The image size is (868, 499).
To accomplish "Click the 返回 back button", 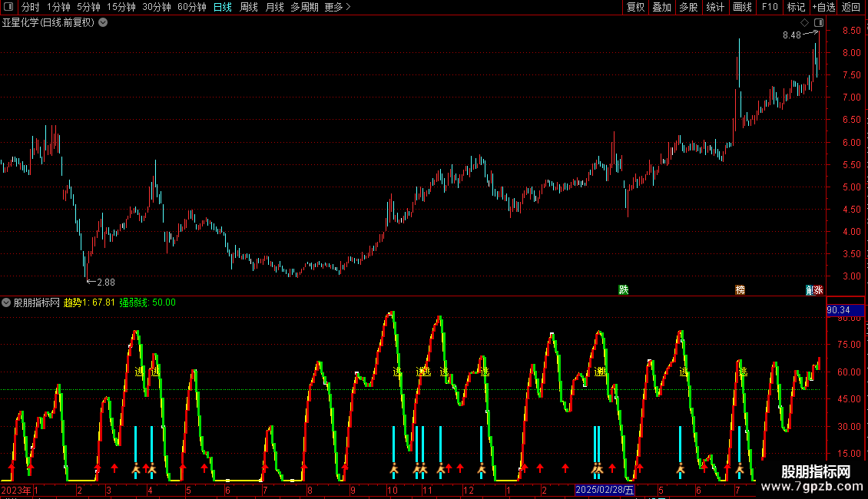I will [851, 7].
